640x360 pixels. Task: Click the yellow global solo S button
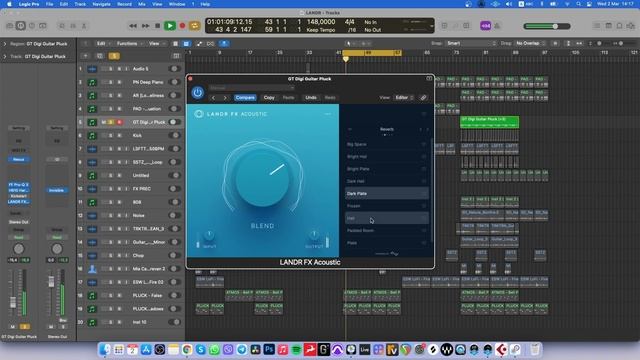pos(114,56)
